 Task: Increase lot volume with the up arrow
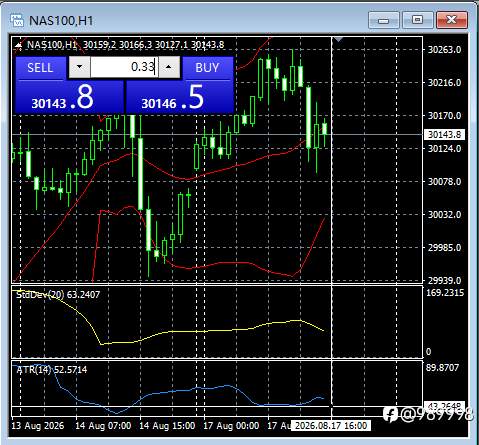point(169,67)
